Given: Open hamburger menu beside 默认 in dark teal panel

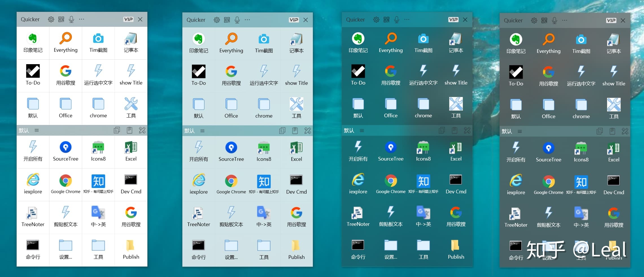Looking at the screenshot, I should tap(362, 130).
